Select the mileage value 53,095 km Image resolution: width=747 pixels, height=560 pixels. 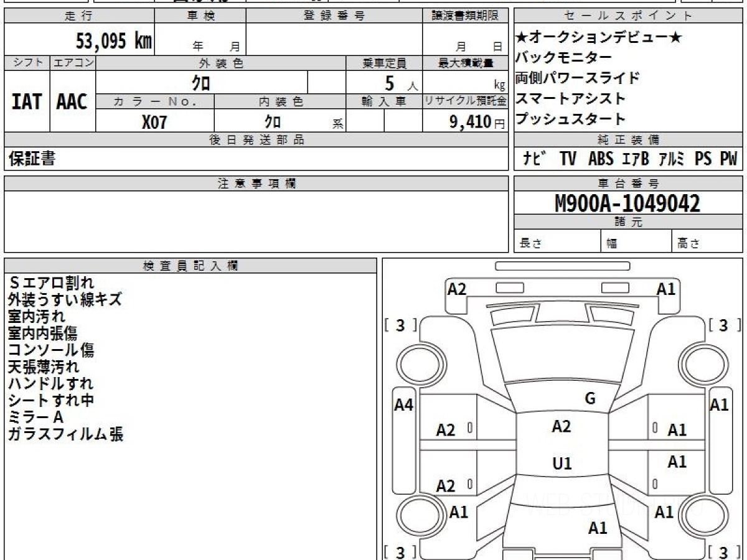tap(114, 42)
